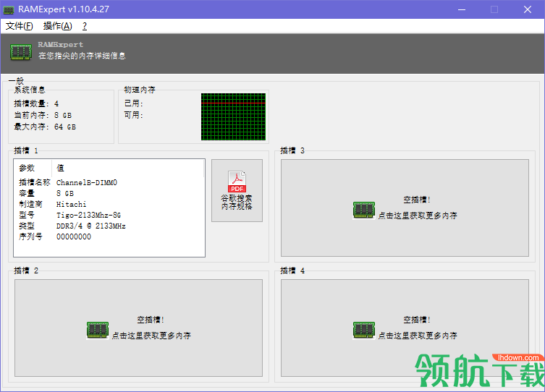Click the RAMExpert title bar app icon
Screen dimensions: 545x392
pos(9,9)
